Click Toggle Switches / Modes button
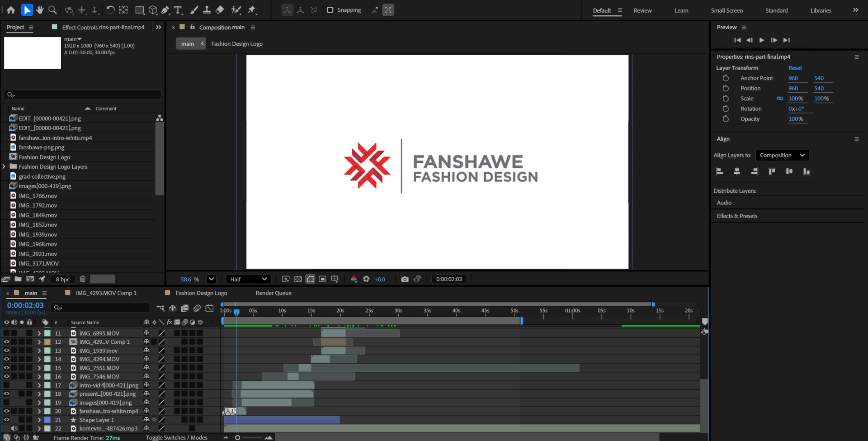Image resolution: width=868 pixels, height=441 pixels. coord(176,437)
